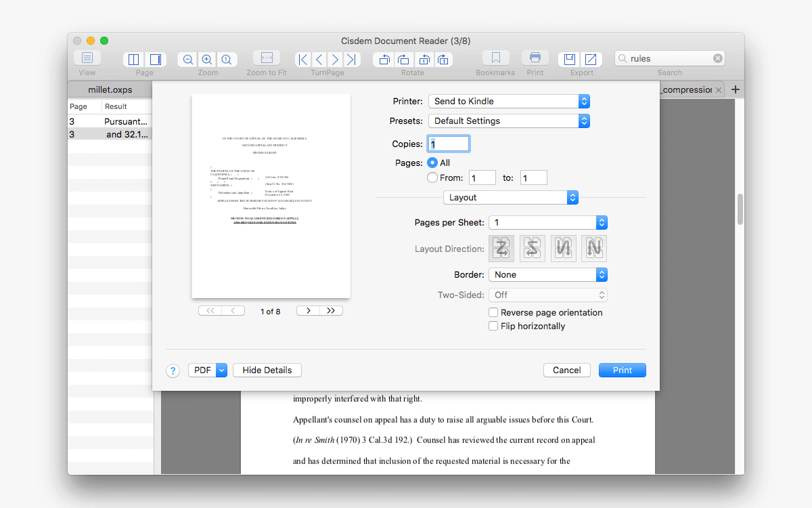
Task: Select two-page layout icon in Page group
Action: coord(134,60)
